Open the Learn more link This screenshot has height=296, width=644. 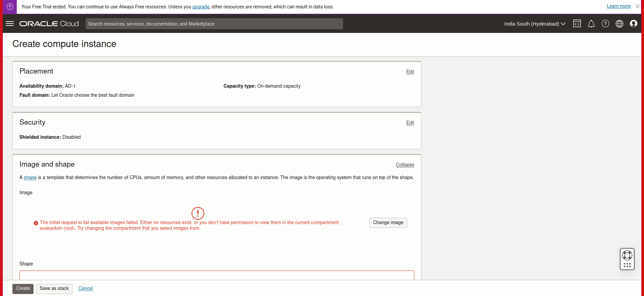[619, 6]
